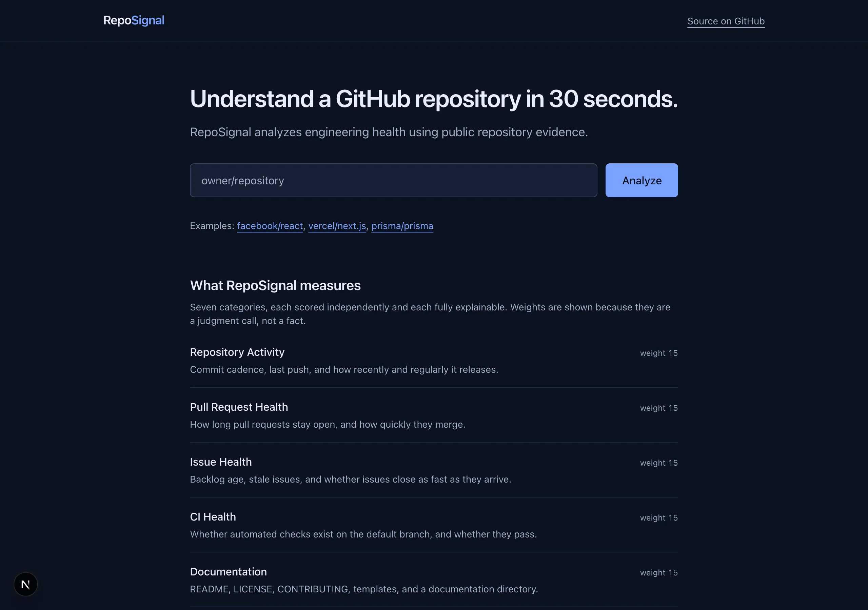Select the facebook/react example
The image size is (868, 610).
270,226
